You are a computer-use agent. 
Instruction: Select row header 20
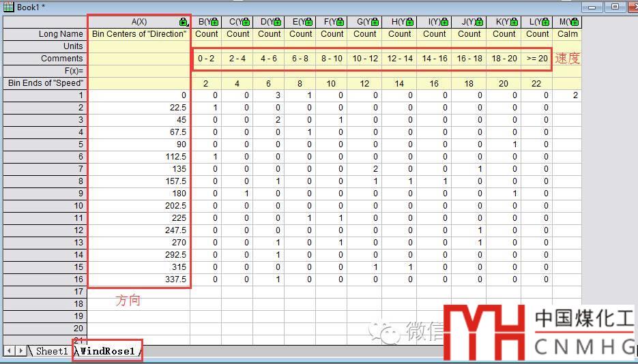(45, 329)
